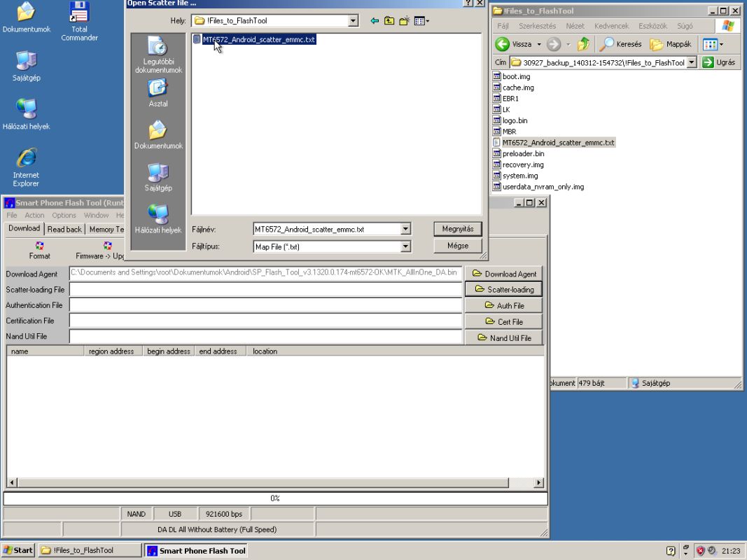
Task: Click the 0% download progress bar
Action: tap(275, 498)
